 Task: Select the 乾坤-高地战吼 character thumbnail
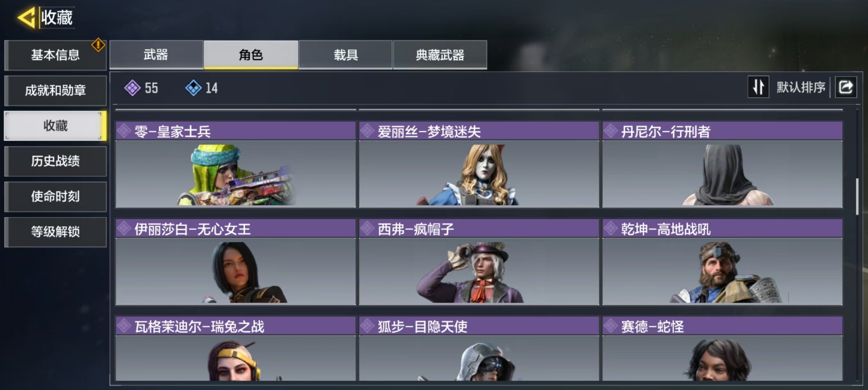722,271
